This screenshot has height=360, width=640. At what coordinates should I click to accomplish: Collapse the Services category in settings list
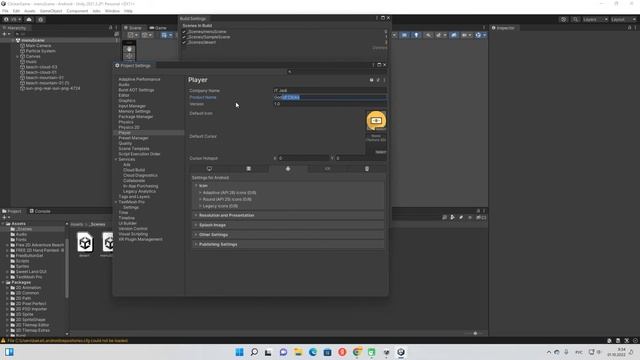(116, 160)
